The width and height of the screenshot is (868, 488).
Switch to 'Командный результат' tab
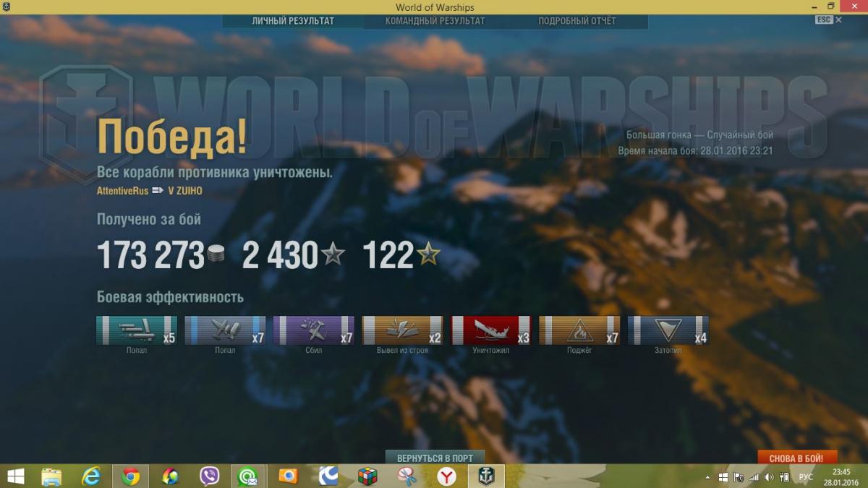coord(435,21)
